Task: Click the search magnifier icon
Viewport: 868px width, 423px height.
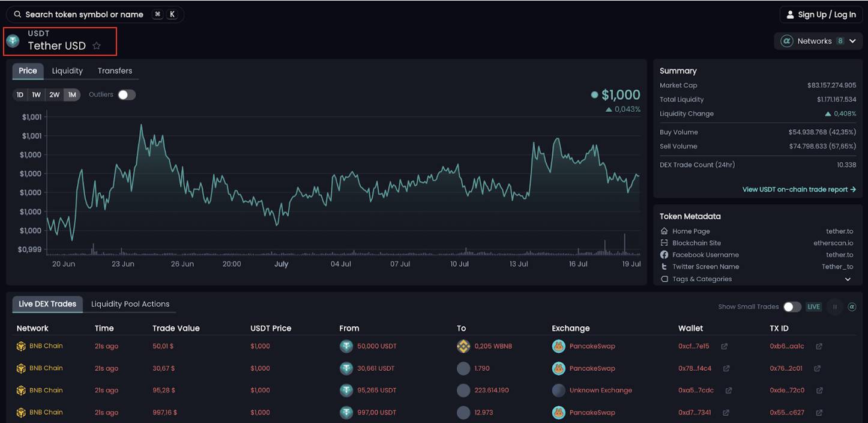Action: click(17, 14)
